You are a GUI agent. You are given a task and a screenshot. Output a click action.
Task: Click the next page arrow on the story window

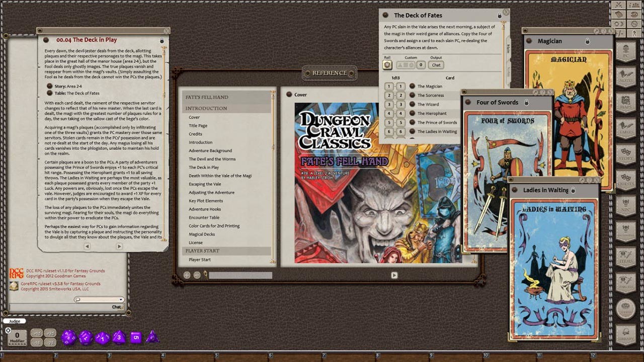pos(119,246)
